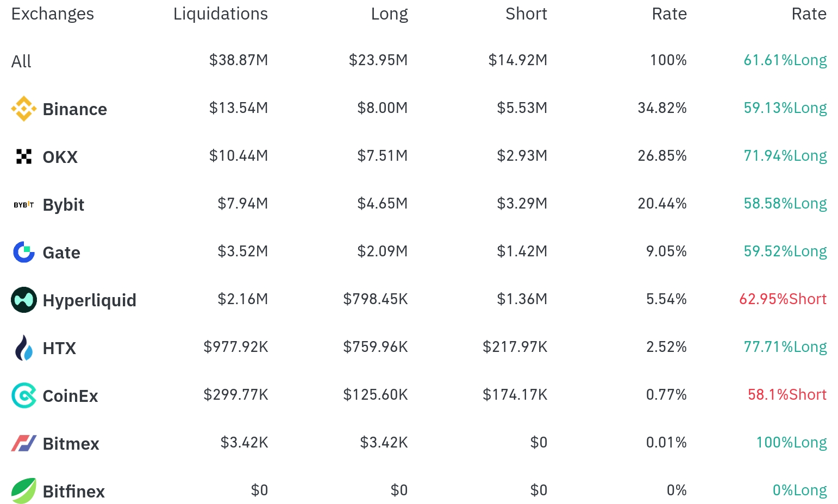Open the Binance exchange name link

[75, 109]
